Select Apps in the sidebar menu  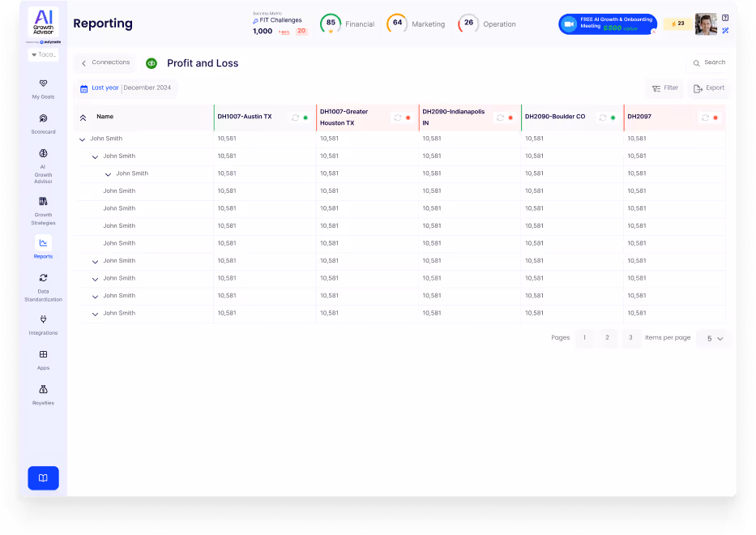point(43,354)
